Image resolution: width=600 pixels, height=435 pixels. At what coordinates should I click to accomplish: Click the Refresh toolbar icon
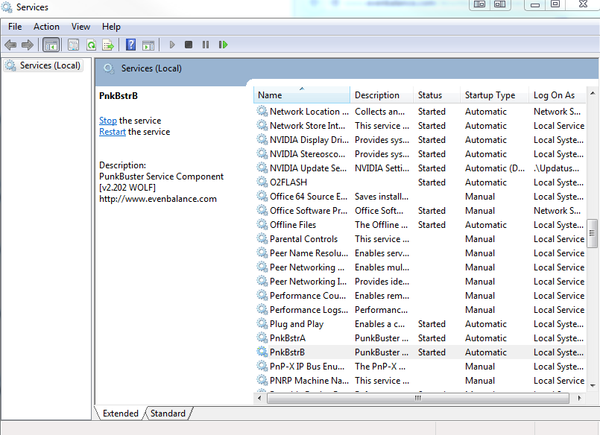91,45
